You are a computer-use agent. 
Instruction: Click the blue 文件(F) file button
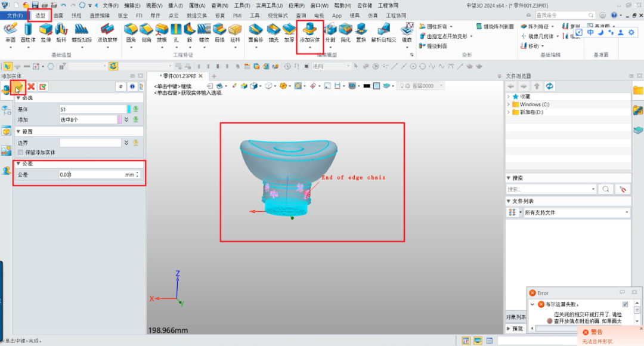click(15, 16)
